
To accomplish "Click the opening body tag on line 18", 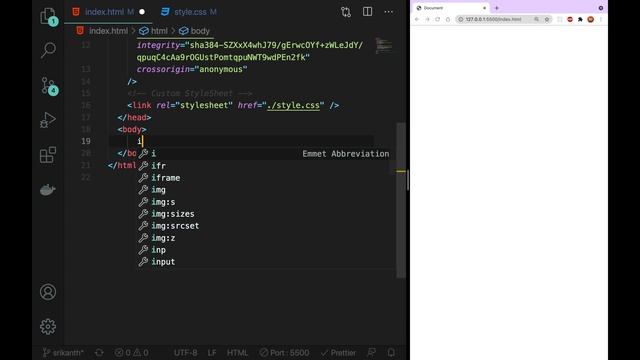I will click(132, 129).
